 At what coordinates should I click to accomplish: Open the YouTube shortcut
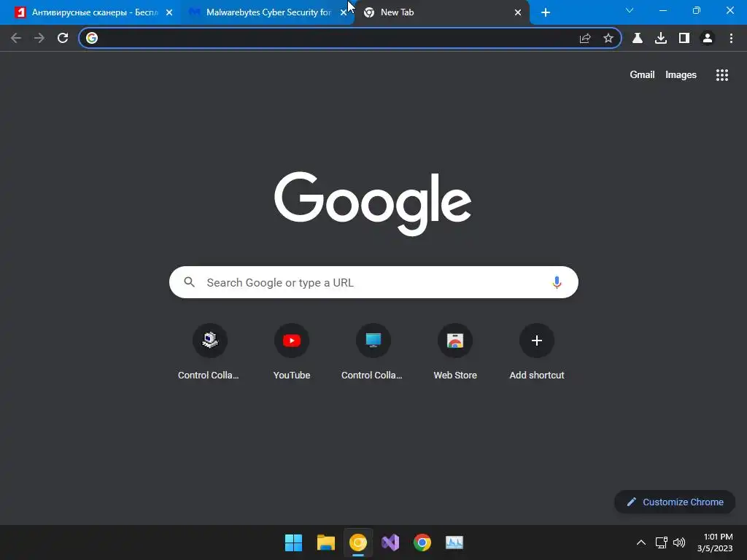pyautogui.click(x=292, y=351)
